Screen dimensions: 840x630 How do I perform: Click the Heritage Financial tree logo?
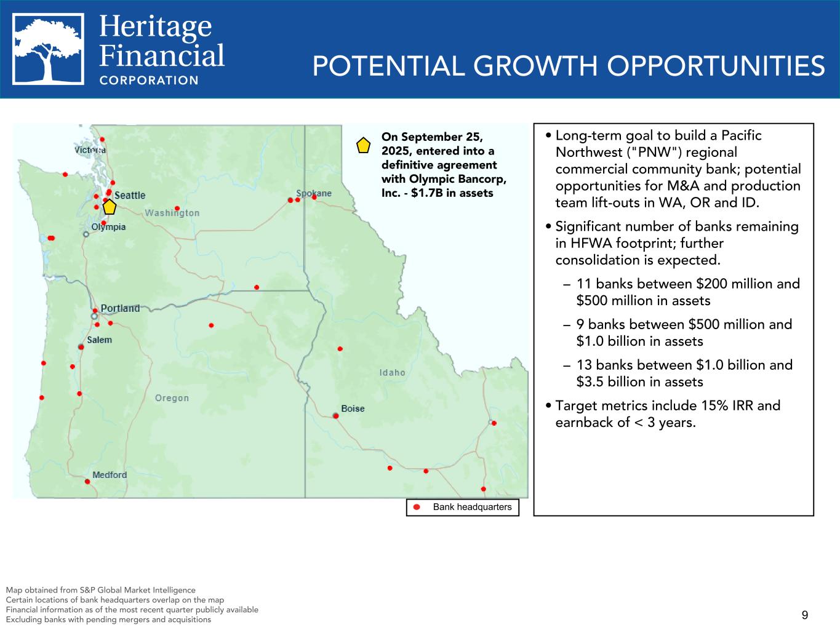(x=49, y=49)
